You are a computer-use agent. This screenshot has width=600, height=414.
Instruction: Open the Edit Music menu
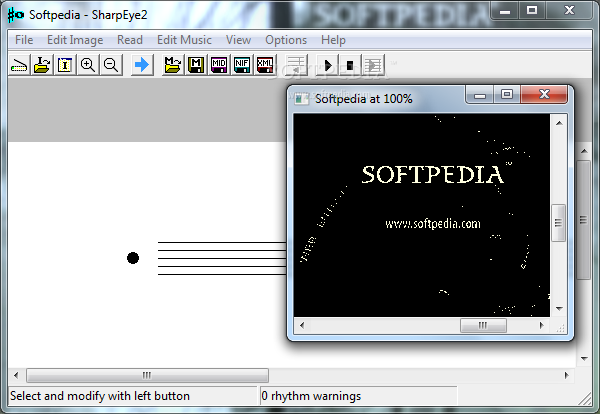pyautogui.click(x=184, y=40)
